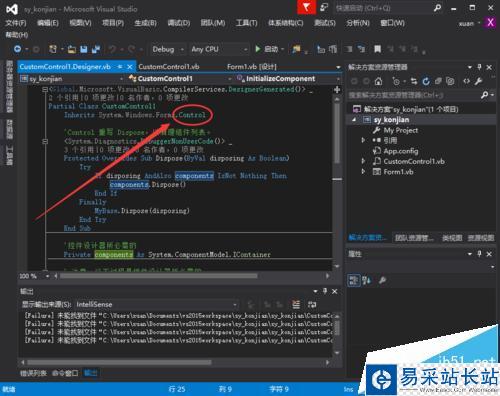This screenshot has height=396, width=500.
Task: Collapse the Dispose Sub code region
Action: (45, 141)
